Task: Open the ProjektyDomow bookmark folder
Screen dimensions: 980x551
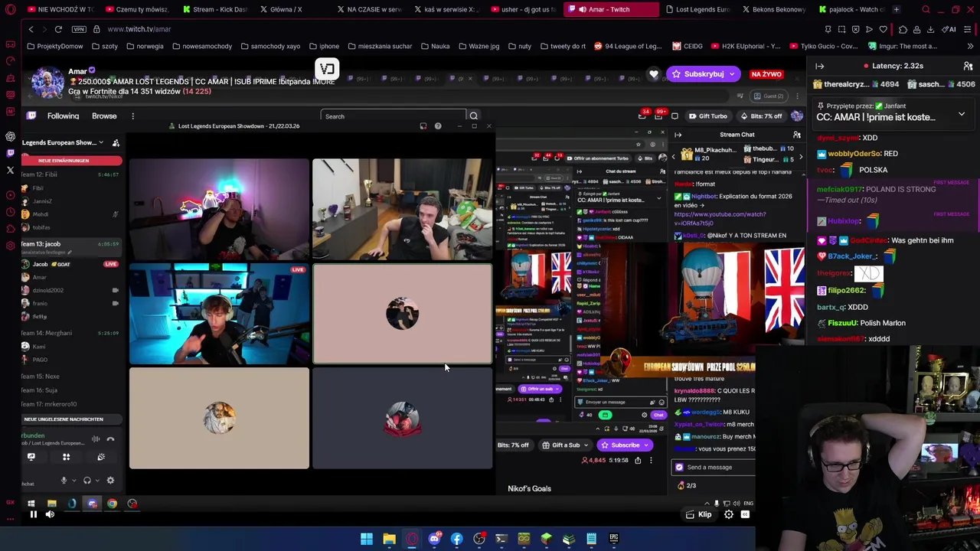Action: tap(54, 46)
